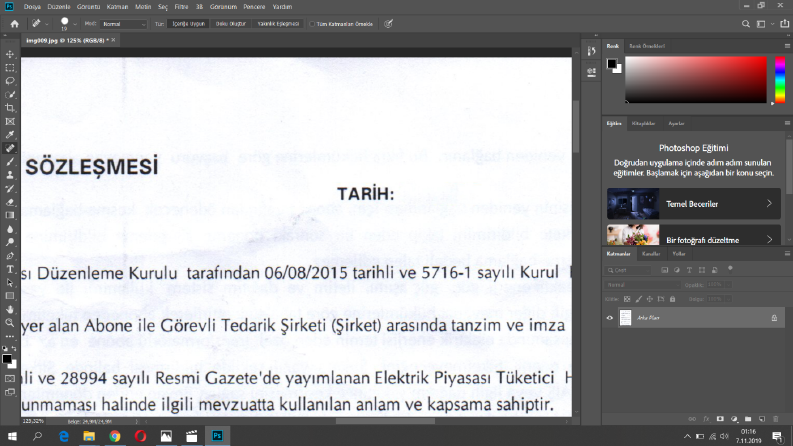Select Yakınlık Eşleşmesi type button
This screenshot has width=793, height=446.
pos(278,24)
